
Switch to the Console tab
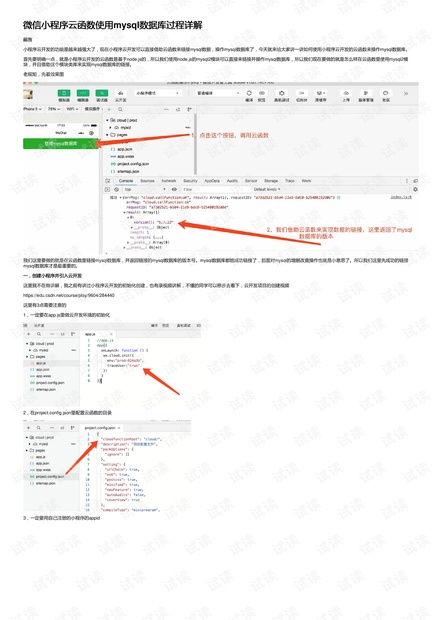[126, 181]
